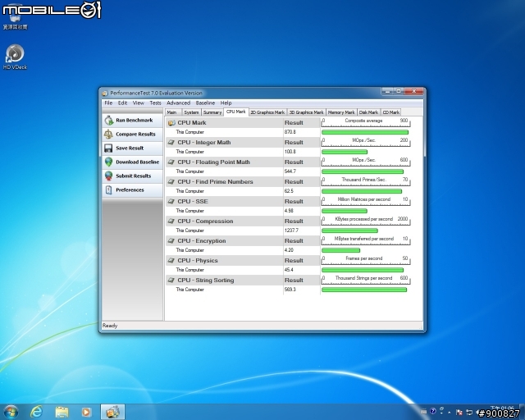The height and width of the screenshot is (420, 525).
Task: Click the Preferences button label
Action: 130,190
